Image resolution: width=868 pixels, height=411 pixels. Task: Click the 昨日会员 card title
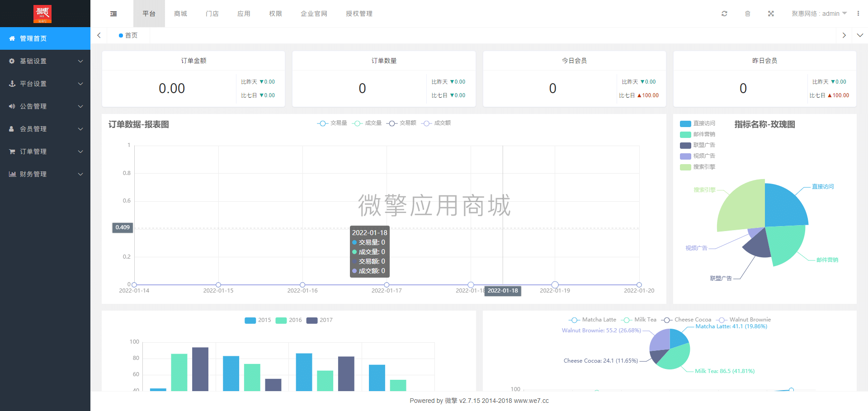[x=764, y=61]
